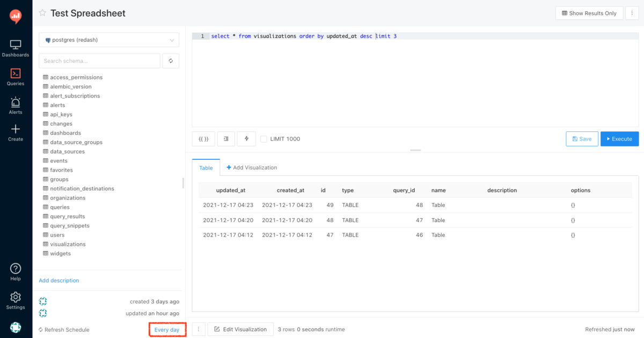Click the updater avatar next to updated
This screenshot has width=644, height=338.
[x=43, y=313]
